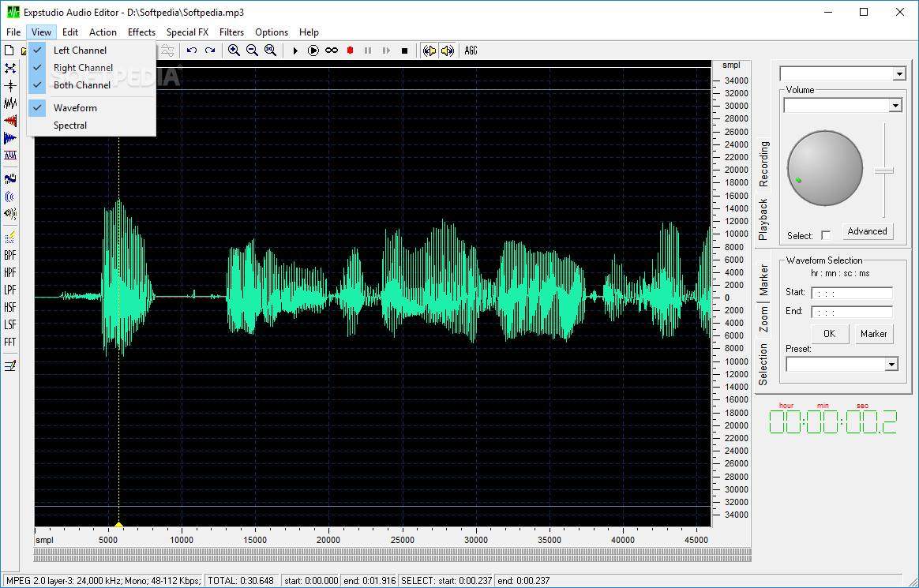Apply the BPF band-pass filter
The height and width of the screenshot is (588, 919).
(10, 256)
